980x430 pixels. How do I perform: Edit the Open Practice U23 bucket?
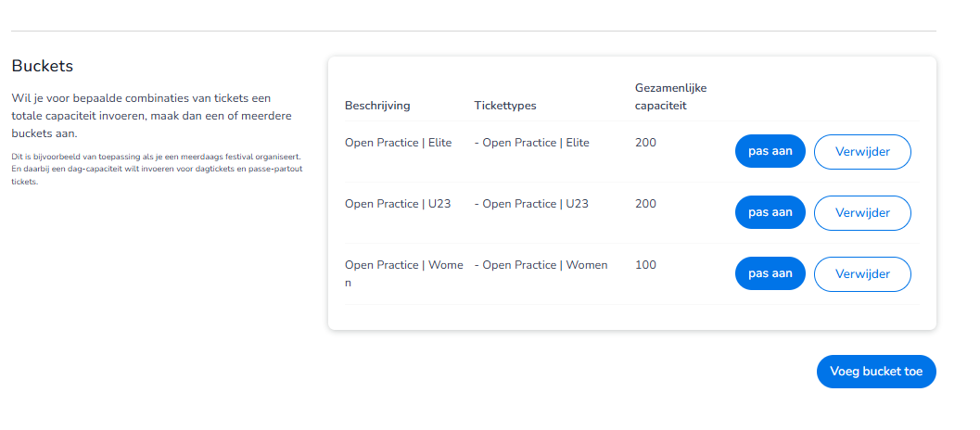tap(770, 212)
